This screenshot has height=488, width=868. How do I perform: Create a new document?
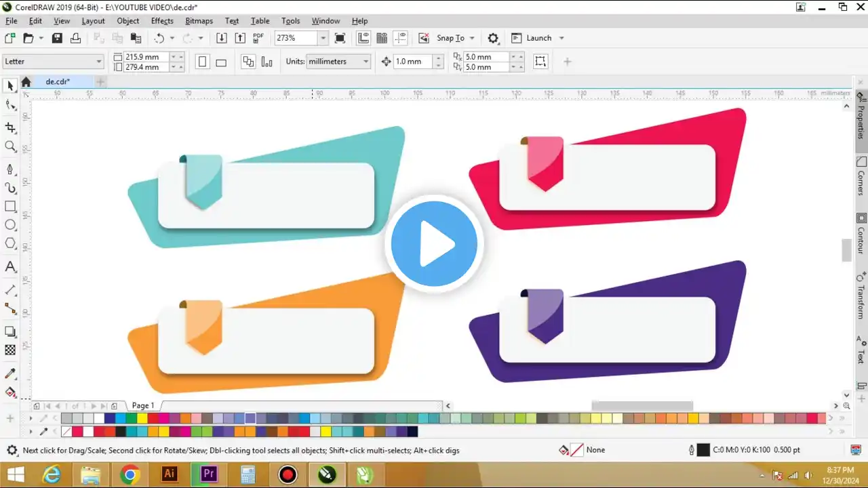pos(10,38)
